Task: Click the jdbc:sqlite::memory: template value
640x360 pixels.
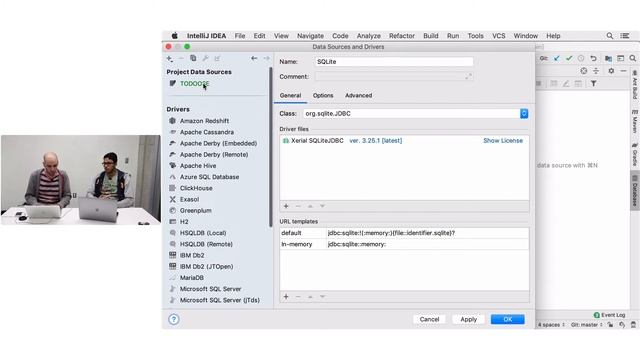Action: click(357, 244)
